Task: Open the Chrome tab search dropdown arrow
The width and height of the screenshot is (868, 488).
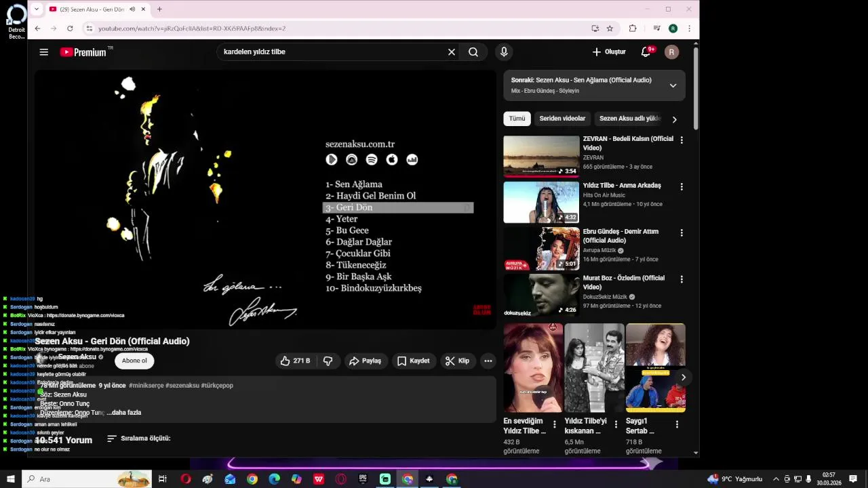Action: pyautogui.click(x=36, y=9)
